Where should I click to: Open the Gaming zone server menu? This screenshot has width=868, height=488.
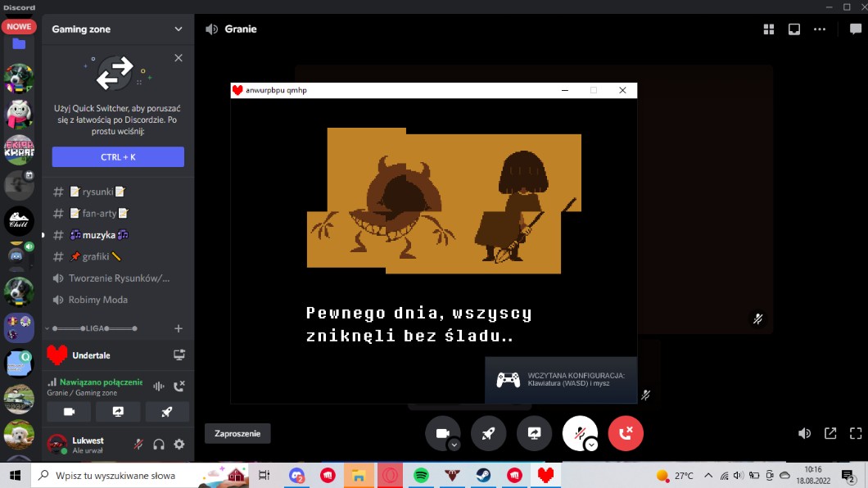(117, 29)
